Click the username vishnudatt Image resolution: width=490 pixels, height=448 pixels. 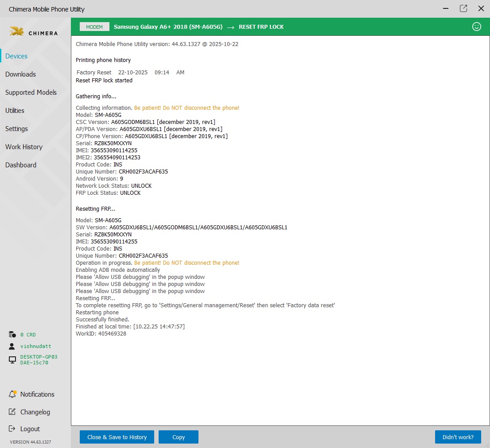click(x=35, y=346)
